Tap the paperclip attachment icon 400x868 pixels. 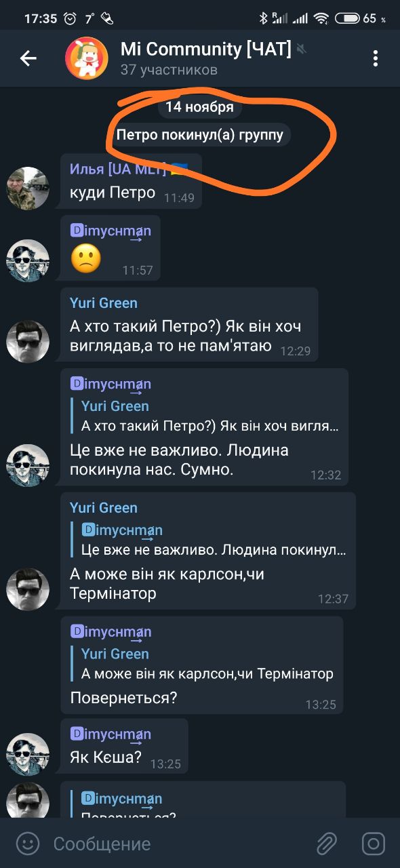[327, 844]
